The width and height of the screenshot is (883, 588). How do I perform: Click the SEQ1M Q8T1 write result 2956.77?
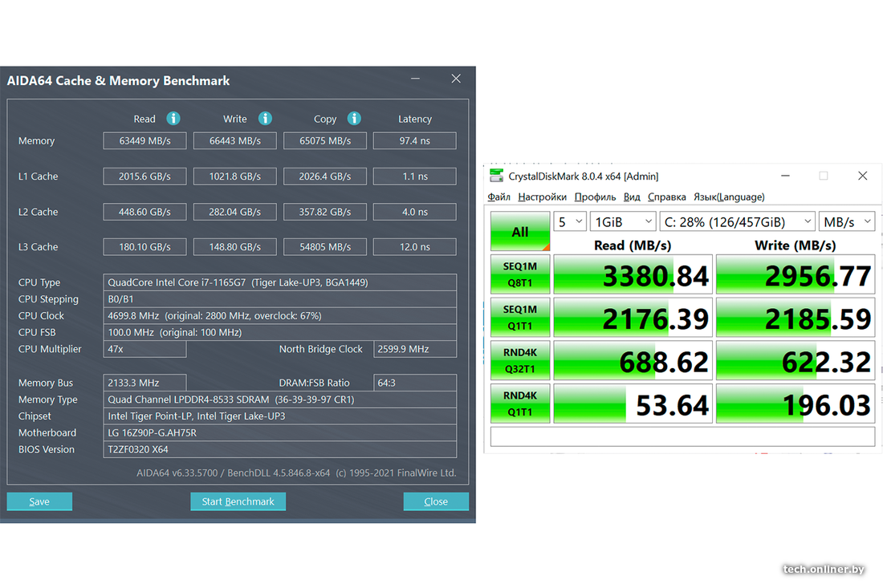tap(796, 274)
